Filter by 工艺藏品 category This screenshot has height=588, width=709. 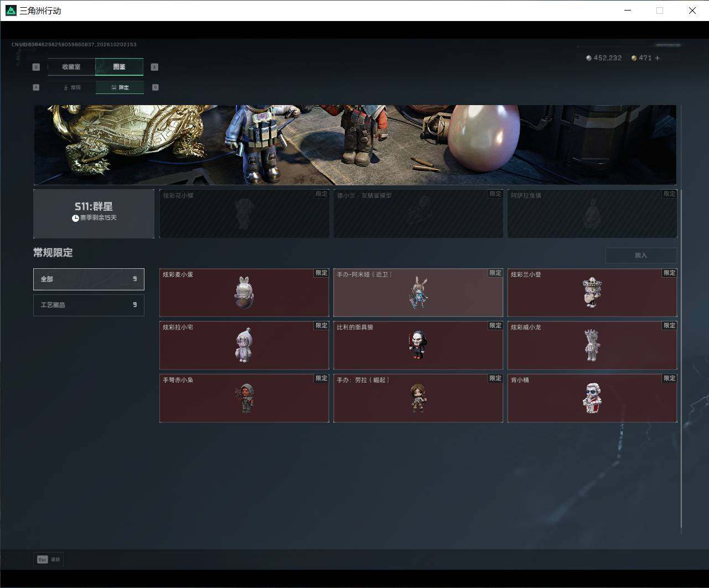[89, 305]
